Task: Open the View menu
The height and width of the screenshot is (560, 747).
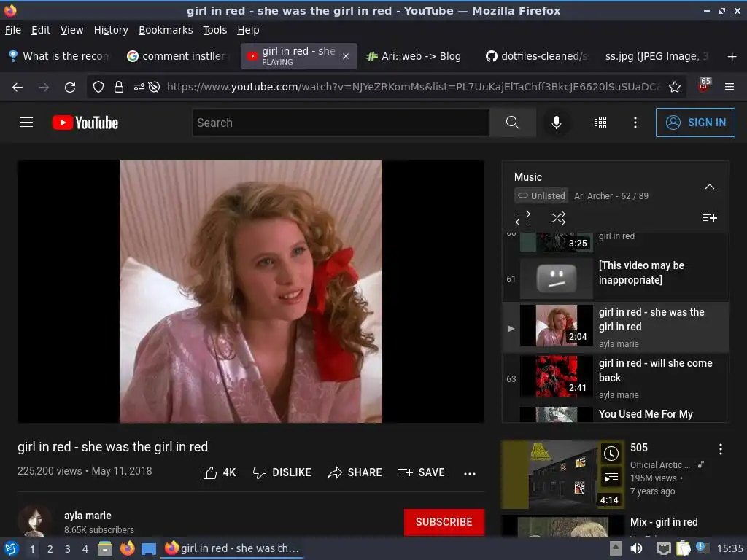Action: [72, 30]
